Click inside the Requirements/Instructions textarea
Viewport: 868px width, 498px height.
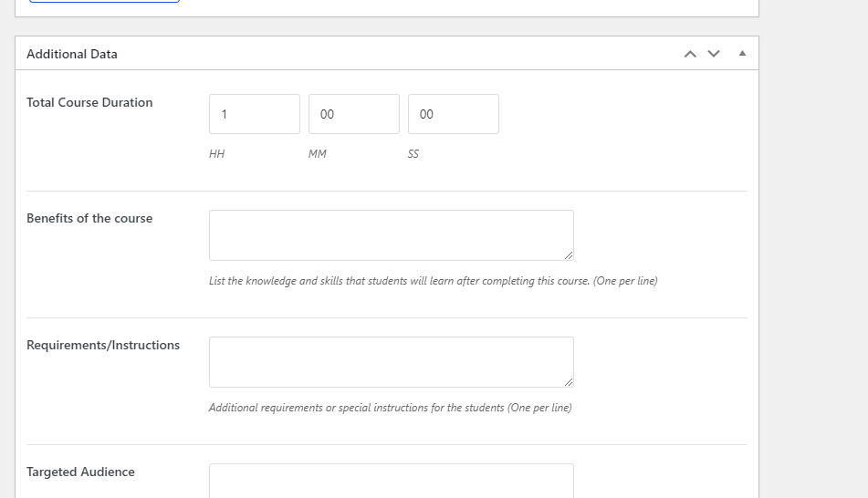click(391, 362)
